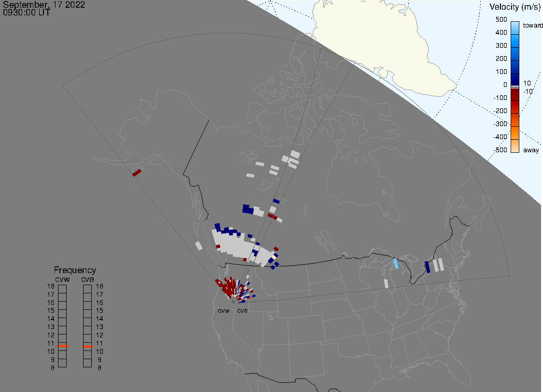Click the 300 value on velocity scale
Image resolution: width=543 pixels, height=392 pixels.
coord(501,46)
